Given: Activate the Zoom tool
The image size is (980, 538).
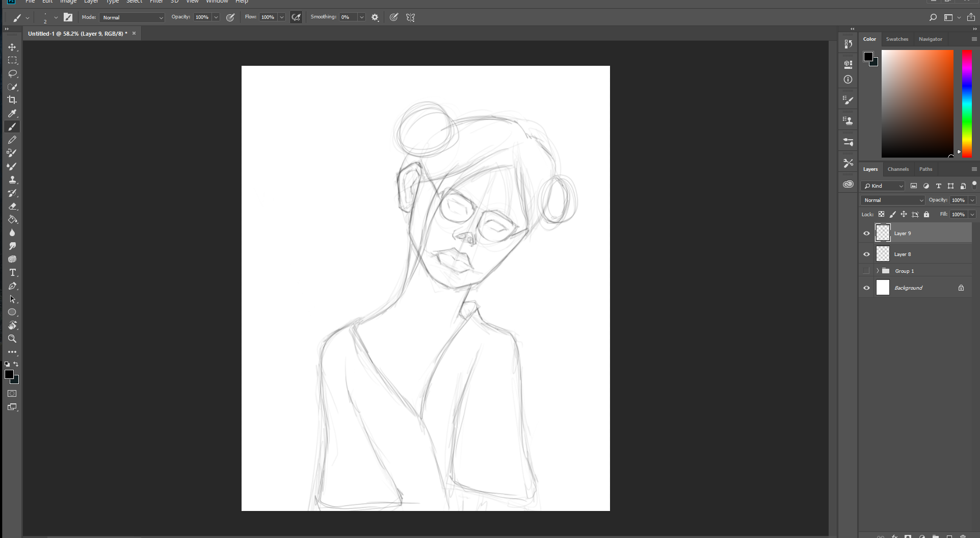Looking at the screenshot, I should pyautogui.click(x=12, y=339).
